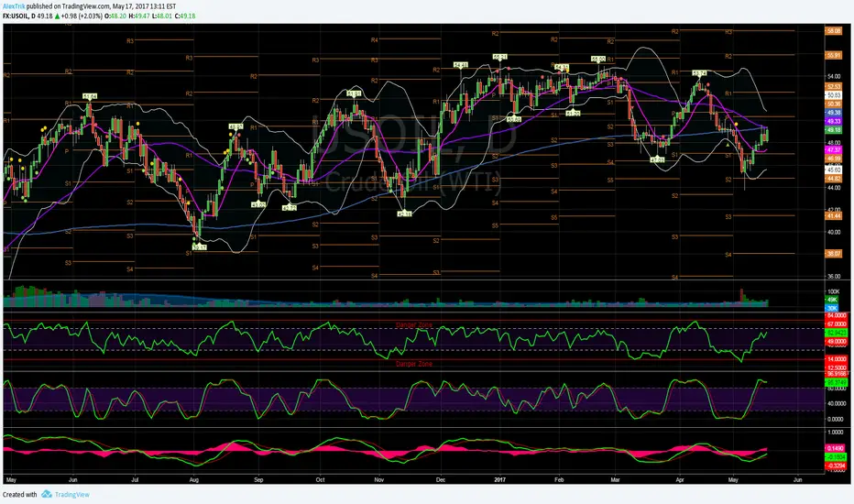854x504 pixels.
Task: Click the blue 30K volume label
Action: point(832,309)
